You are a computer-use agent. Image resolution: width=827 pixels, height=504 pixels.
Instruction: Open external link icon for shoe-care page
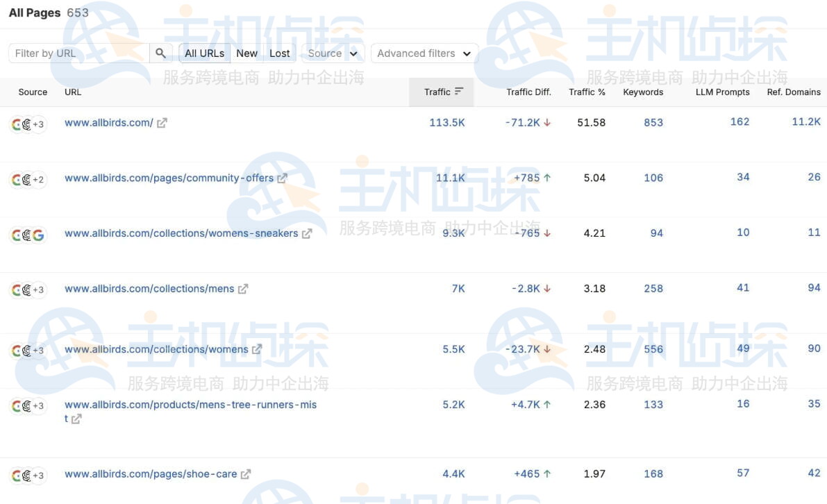click(x=246, y=474)
